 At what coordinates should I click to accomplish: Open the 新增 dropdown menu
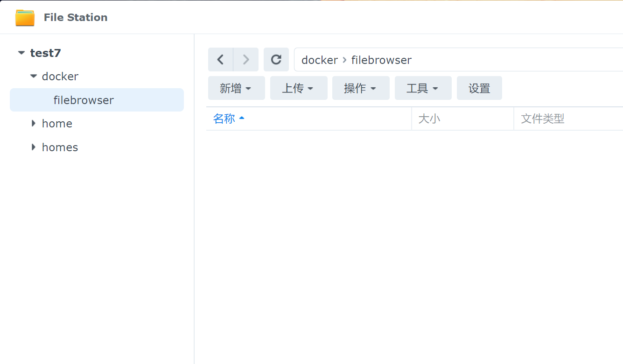pos(236,88)
